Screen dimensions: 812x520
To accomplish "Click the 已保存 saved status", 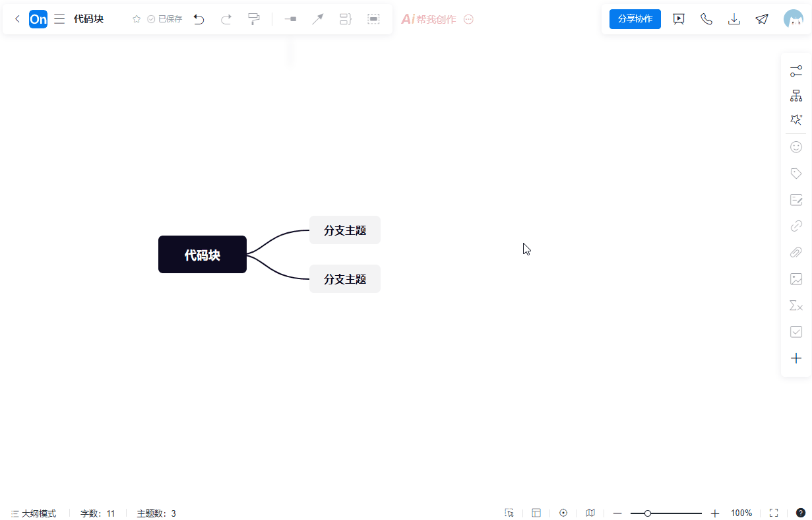I will coord(165,19).
